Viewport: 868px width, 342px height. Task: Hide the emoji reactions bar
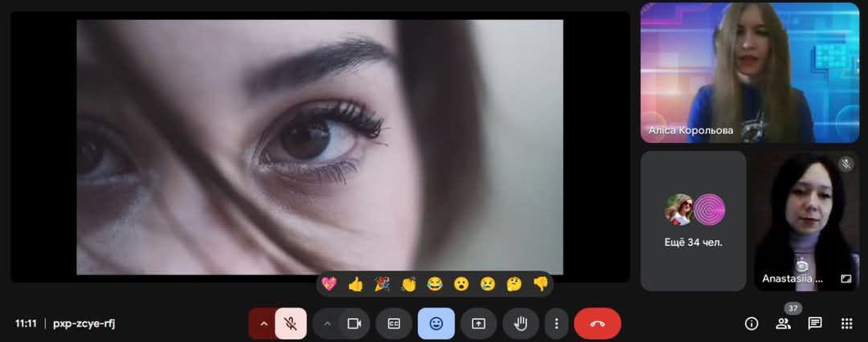(x=436, y=324)
